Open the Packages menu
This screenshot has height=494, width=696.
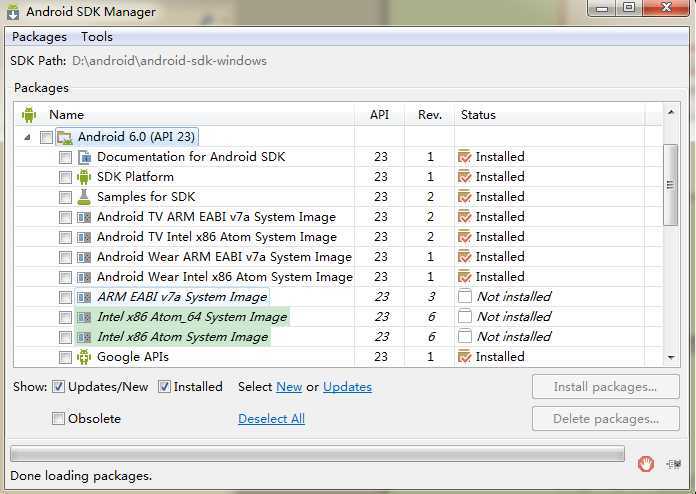[39, 37]
